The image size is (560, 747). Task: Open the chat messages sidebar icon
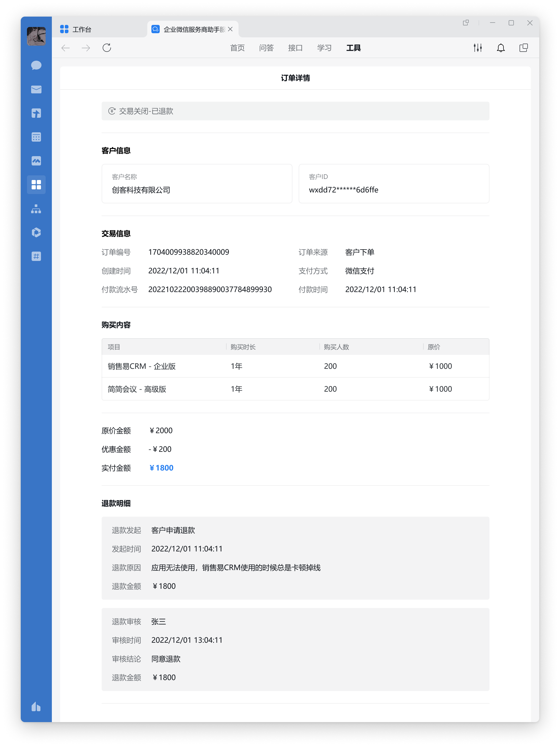pos(36,65)
